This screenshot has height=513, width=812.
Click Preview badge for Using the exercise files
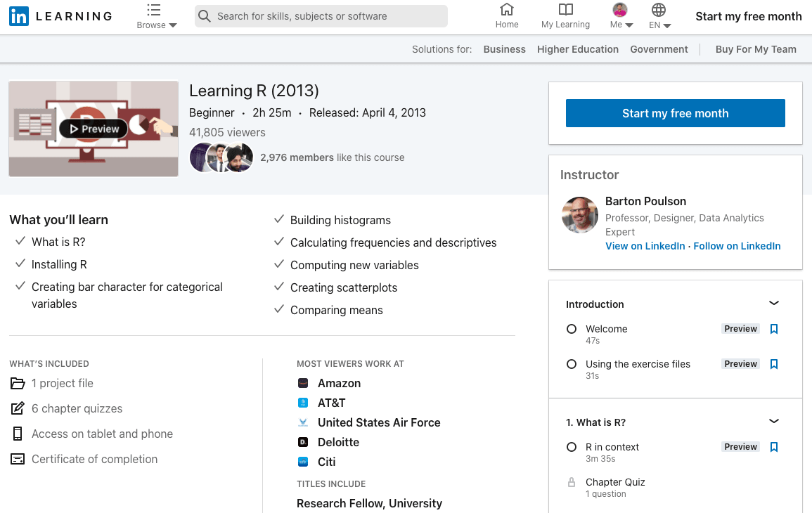(x=740, y=364)
